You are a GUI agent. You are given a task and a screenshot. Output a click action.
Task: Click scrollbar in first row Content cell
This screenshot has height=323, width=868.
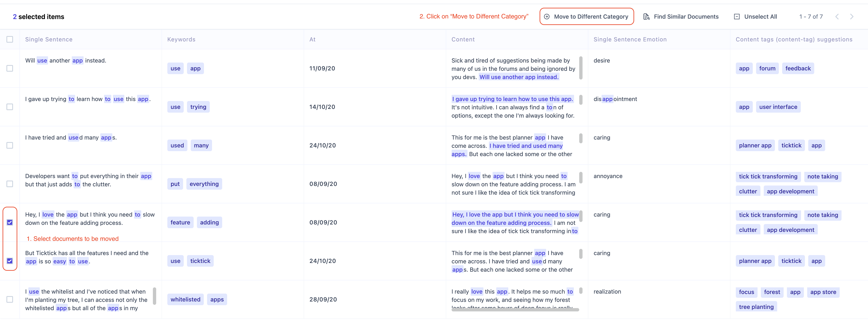[581, 68]
